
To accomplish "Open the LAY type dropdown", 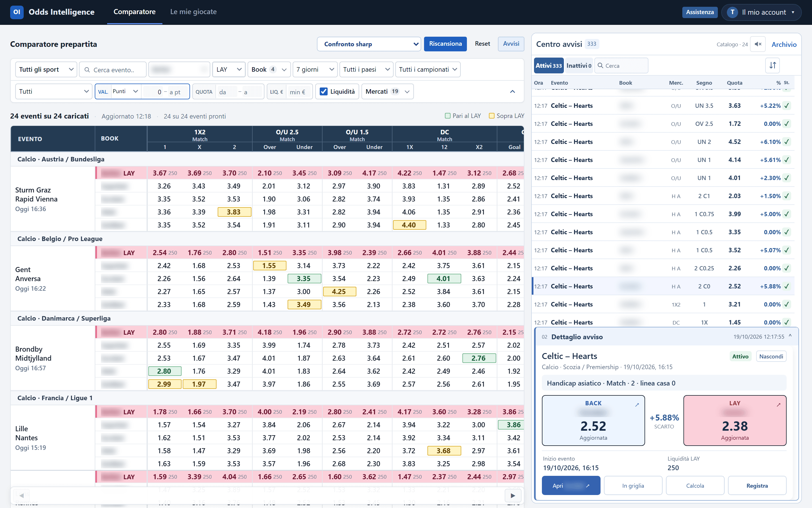I will click(229, 69).
